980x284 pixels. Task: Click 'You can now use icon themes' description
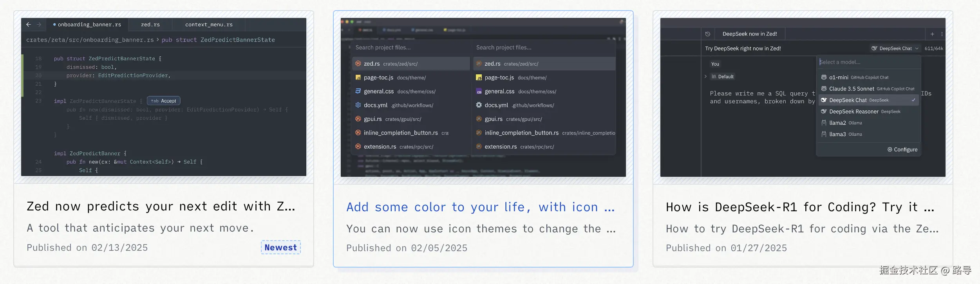481,228
